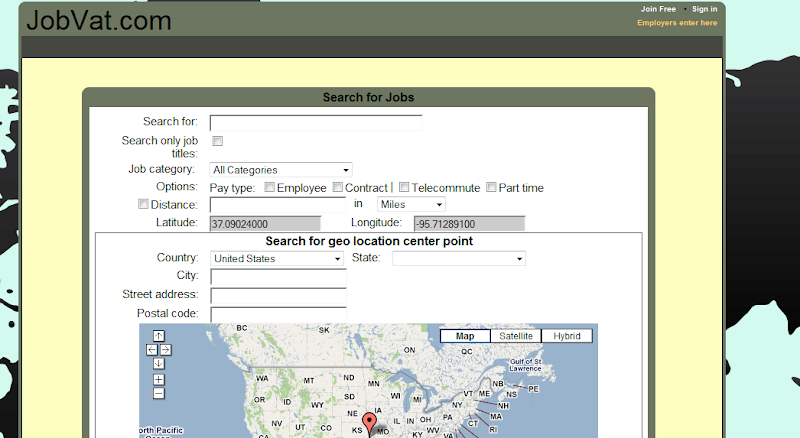Image resolution: width=800 pixels, height=438 pixels.
Task: Pan the map down with the arrow
Action: point(159,363)
